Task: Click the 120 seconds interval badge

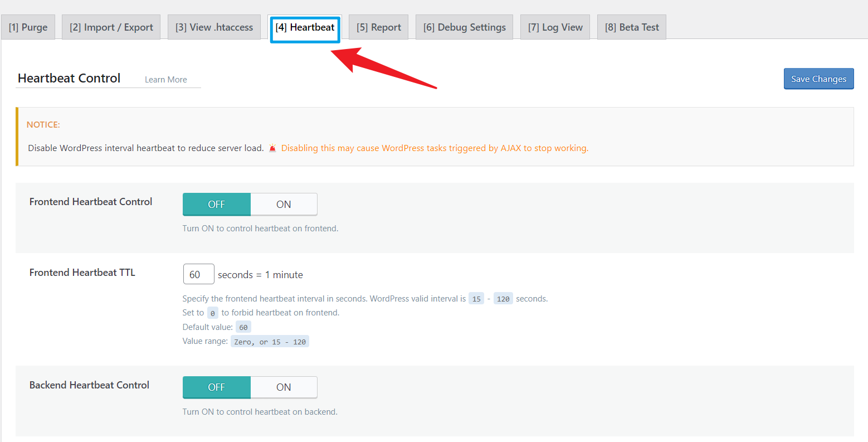Action: [503, 298]
